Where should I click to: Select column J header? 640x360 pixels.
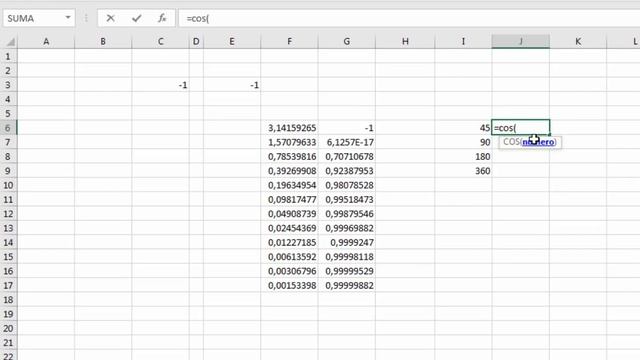pos(521,42)
